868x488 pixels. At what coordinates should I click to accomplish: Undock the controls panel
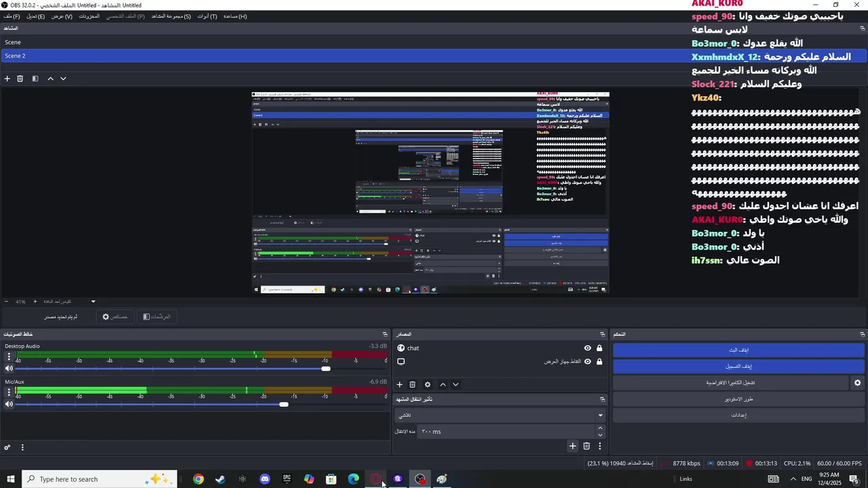click(863, 334)
